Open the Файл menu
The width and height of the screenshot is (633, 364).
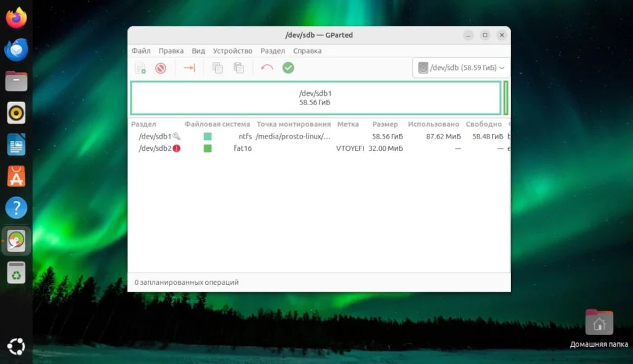coord(141,51)
